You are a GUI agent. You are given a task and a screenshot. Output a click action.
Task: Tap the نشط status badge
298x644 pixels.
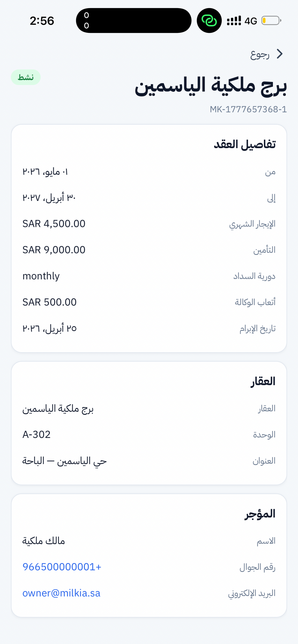pyautogui.click(x=26, y=77)
